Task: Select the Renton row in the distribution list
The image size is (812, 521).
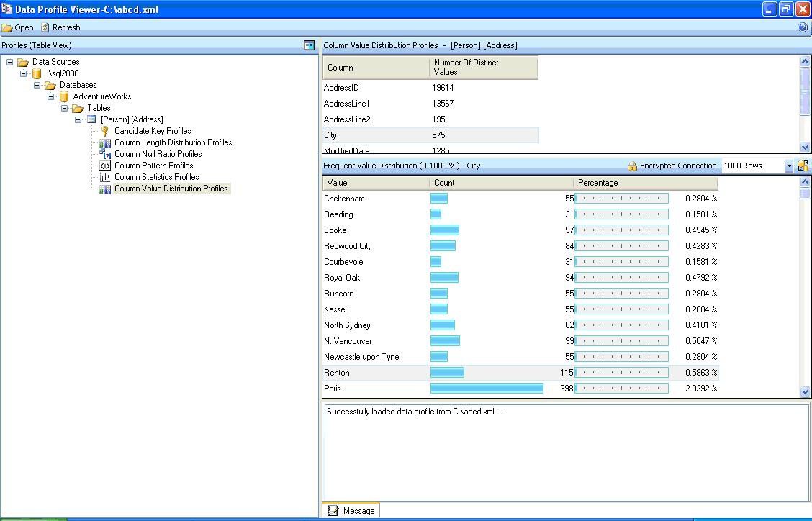Action: click(374, 373)
